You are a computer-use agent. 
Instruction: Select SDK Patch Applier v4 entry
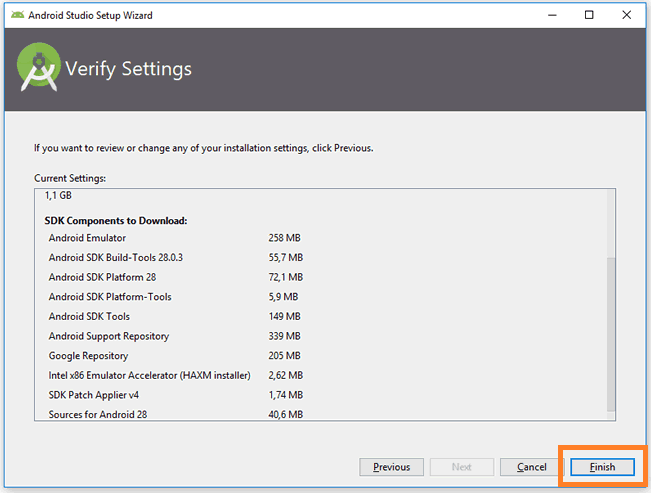coord(94,395)
